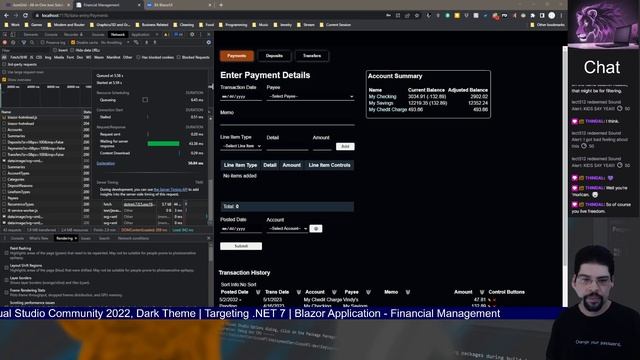This screenshot has height=360, width=640.
Task: Enable Layer borders checkbox
Action: tap(7, 280)
